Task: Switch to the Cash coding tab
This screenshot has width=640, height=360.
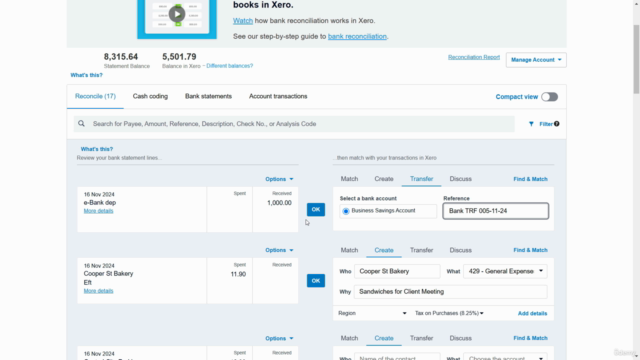Action: click(x=150, y=96)
